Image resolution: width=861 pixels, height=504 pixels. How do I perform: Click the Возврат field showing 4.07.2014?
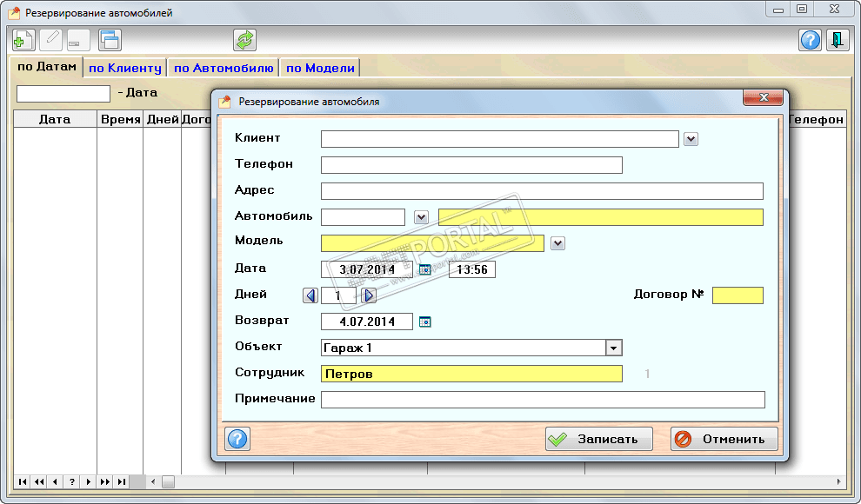tap(367, 322)
